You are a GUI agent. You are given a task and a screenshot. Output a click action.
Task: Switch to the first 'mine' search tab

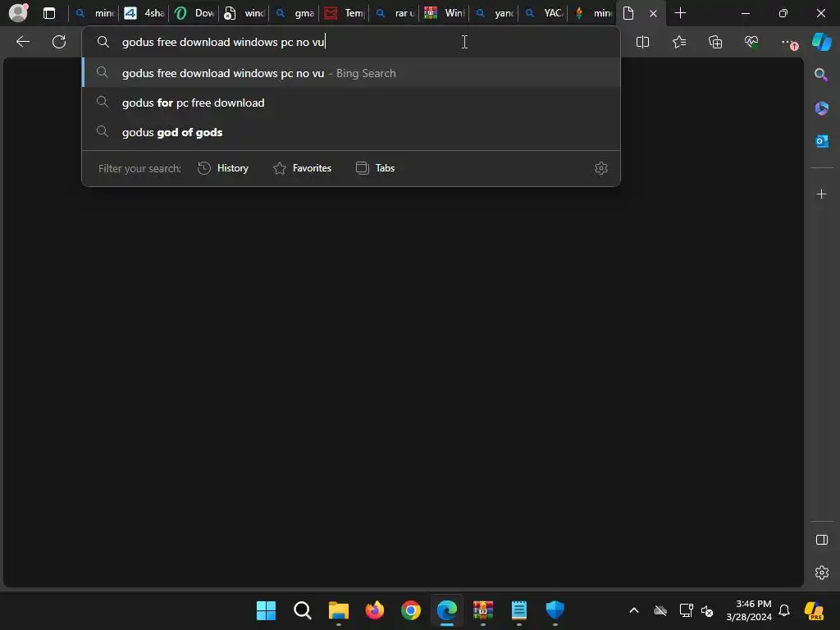[x=94, y=13]
